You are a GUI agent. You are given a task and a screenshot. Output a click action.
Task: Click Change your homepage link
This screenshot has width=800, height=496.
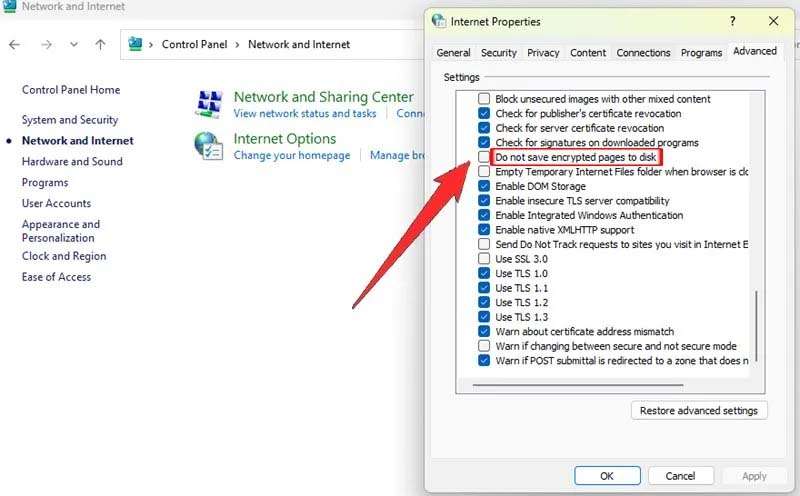(x=292, y=155)
